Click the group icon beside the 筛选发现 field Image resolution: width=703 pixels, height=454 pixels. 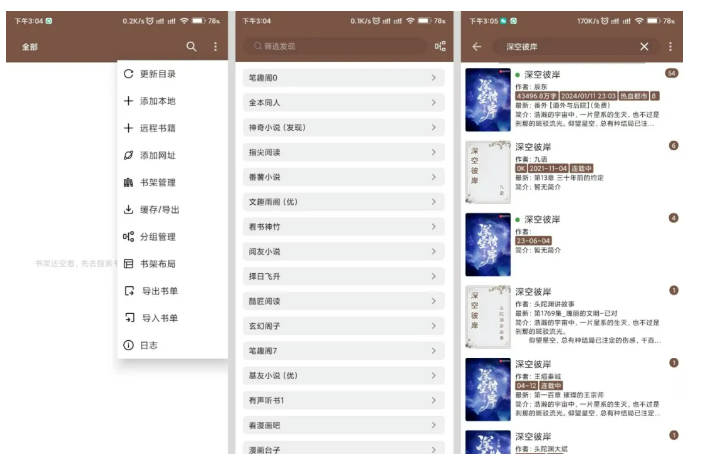(440, 46)
